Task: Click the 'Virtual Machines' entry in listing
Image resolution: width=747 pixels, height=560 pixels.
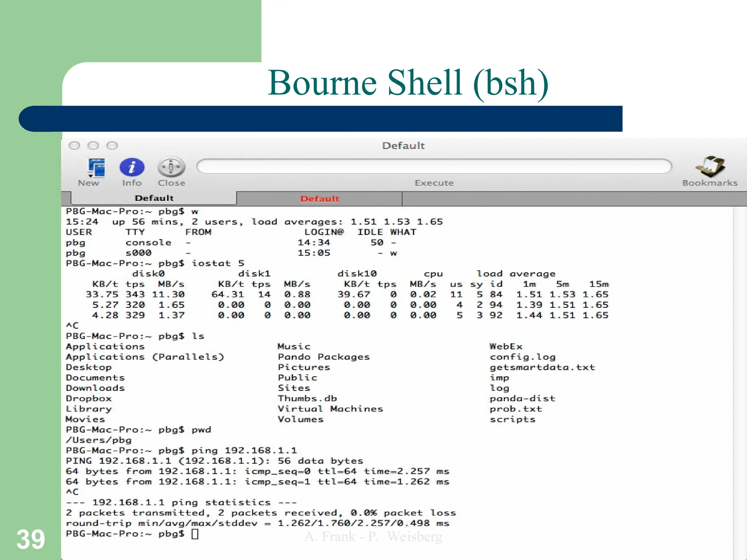Action: tap(330, 409)
